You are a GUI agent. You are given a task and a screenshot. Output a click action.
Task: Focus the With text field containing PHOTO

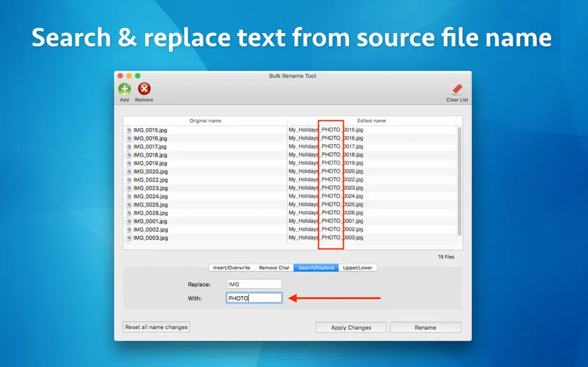[x=254, y=298]
